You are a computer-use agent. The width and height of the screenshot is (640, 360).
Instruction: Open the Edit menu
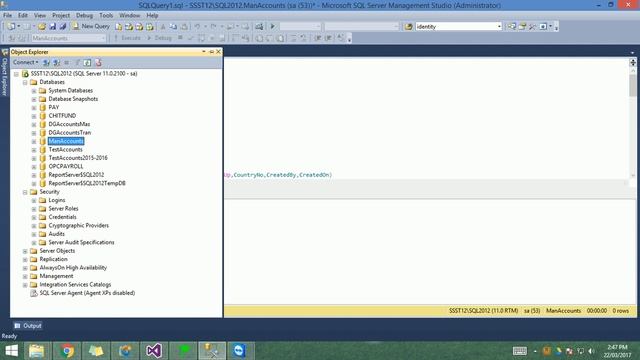(x=23, y=15)
